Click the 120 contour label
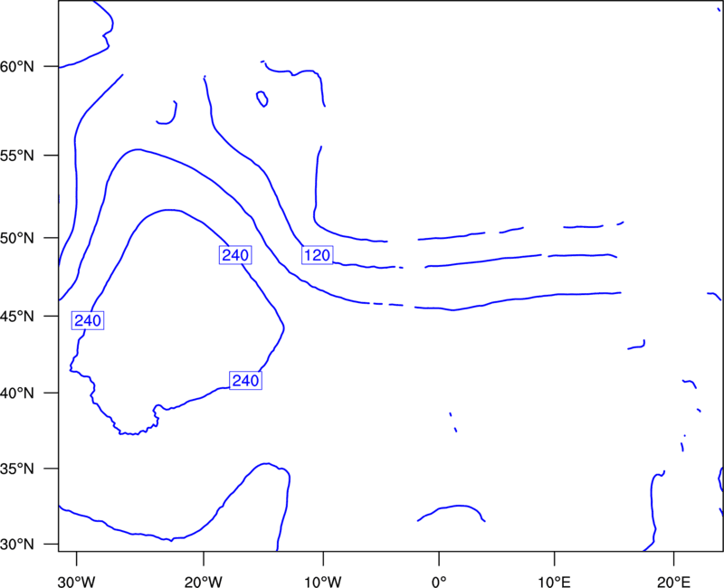This screenshot has height=588, width=724. (x=318, y=255)
